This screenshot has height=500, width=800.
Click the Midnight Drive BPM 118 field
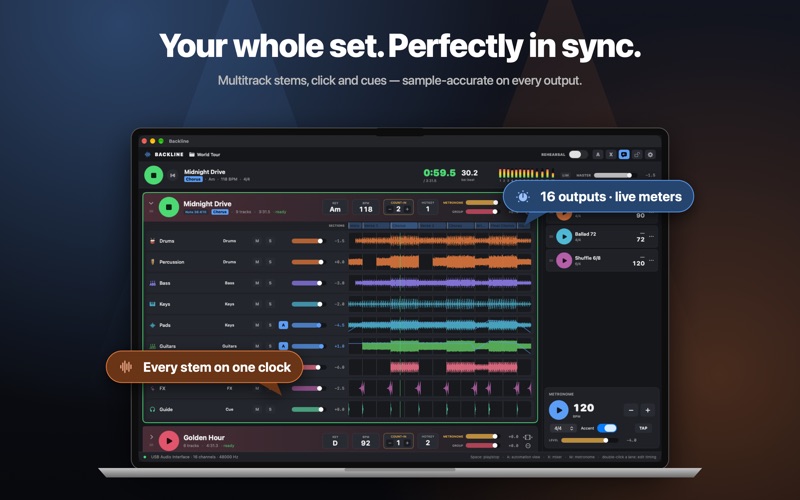point(366,207)
